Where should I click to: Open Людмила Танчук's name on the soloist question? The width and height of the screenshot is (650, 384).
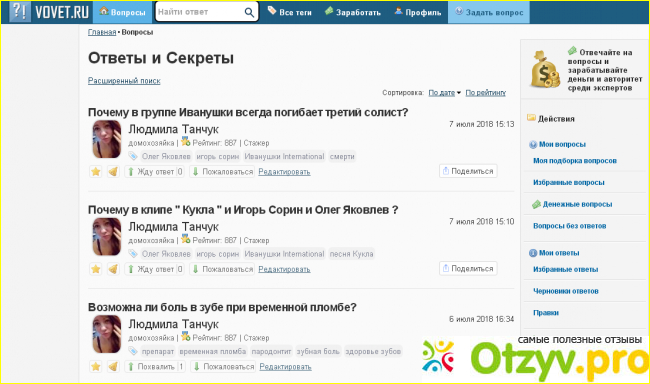pos(173,129)
